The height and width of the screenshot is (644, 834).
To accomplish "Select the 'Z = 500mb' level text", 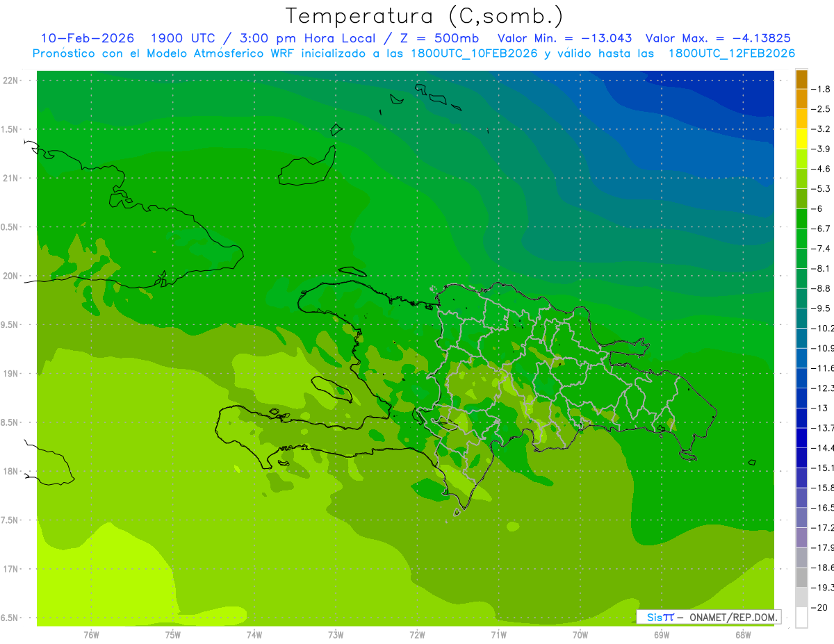I will (x=439, y=38).
